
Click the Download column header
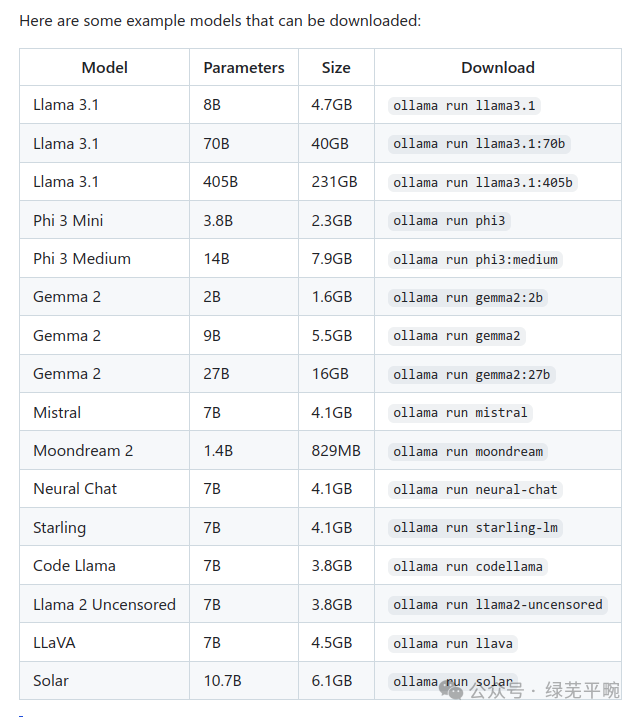point(498,67)
